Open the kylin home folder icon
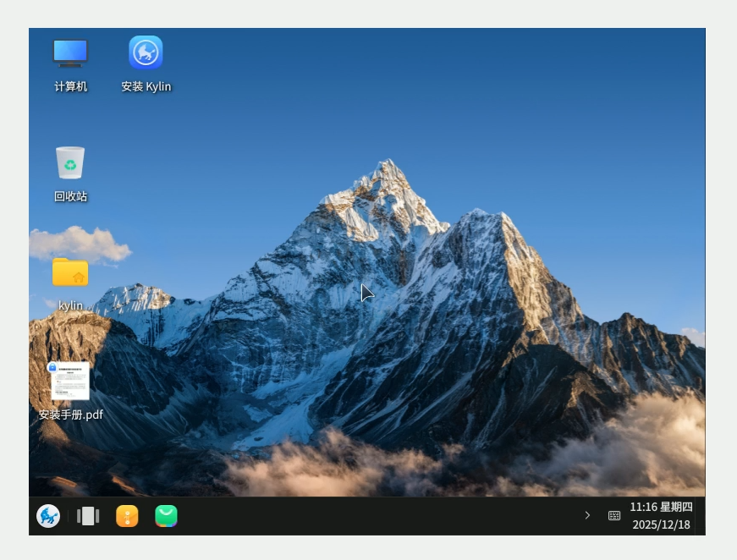The image size is (737, 560). point(70,272)
